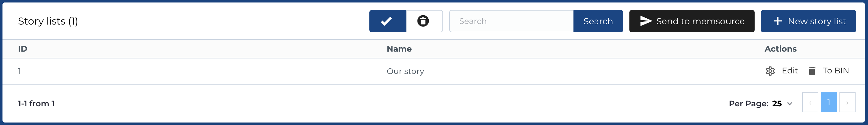Viewport: 868px width, 125px height.
Task: Focus the Search text field
Action: tap(511, 21)
